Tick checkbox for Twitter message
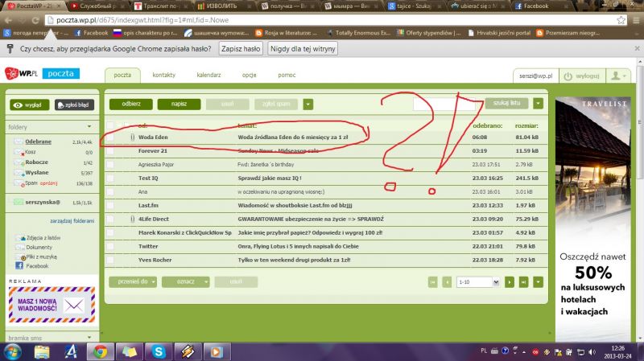644x361 pixels. [x=110, y=246]
